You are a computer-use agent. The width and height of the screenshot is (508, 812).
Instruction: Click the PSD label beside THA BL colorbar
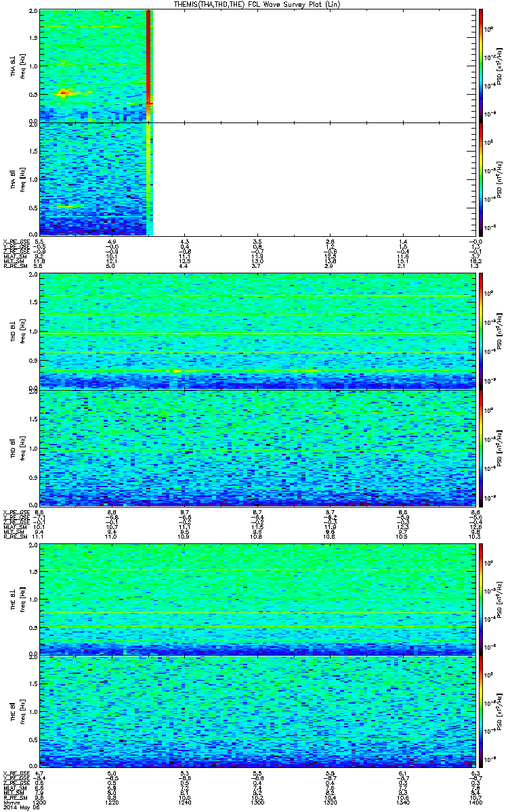point(499,66)
